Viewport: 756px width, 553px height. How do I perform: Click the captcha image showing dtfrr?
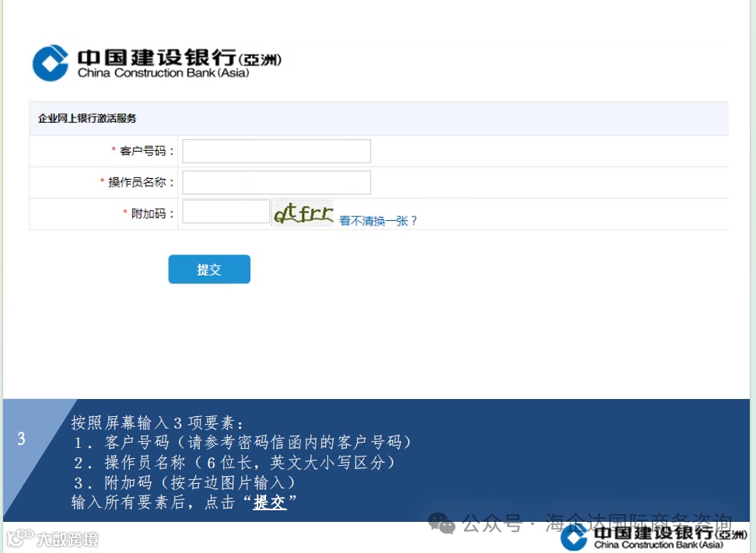click(303, 213)
